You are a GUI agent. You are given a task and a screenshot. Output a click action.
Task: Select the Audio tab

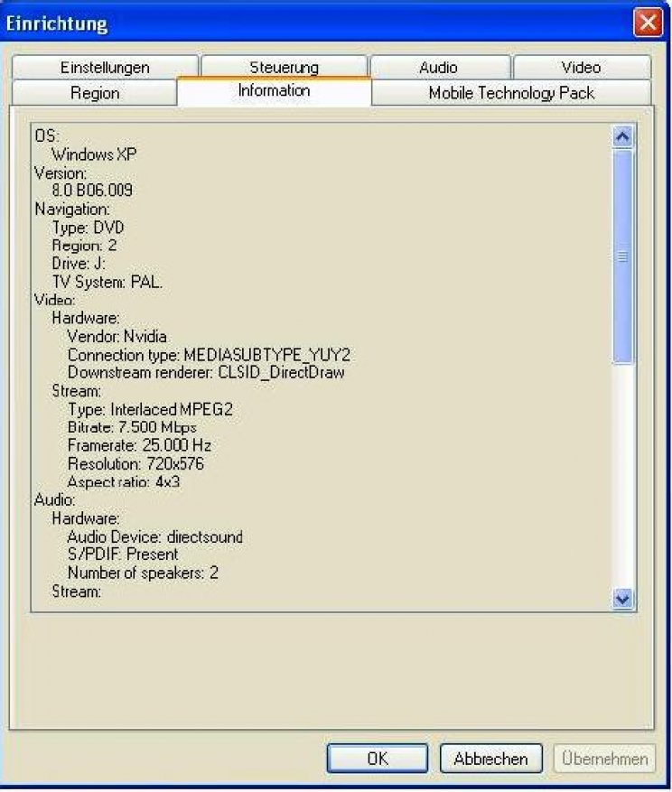[439, 67]
